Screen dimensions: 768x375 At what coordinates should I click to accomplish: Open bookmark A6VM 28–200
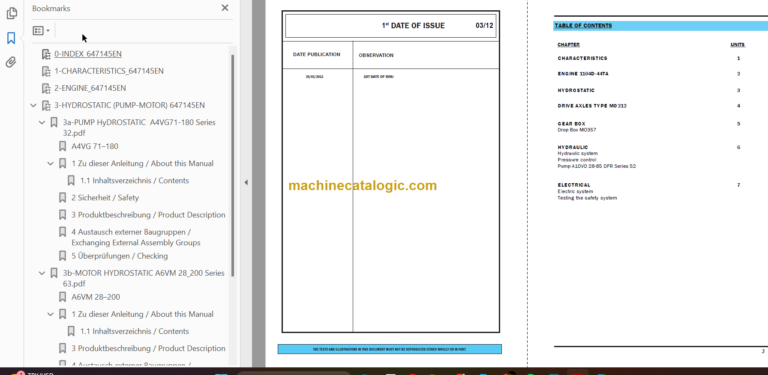click(96, 297)
